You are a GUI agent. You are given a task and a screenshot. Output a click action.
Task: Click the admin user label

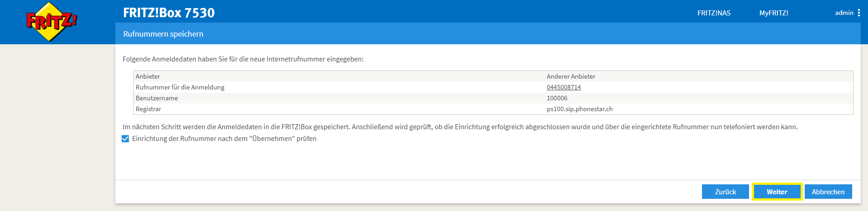844,13
